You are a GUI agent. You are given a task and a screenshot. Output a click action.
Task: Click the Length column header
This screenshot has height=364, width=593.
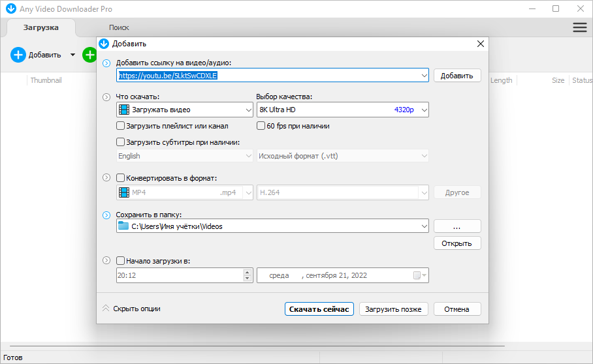click(x=502, y=80)
